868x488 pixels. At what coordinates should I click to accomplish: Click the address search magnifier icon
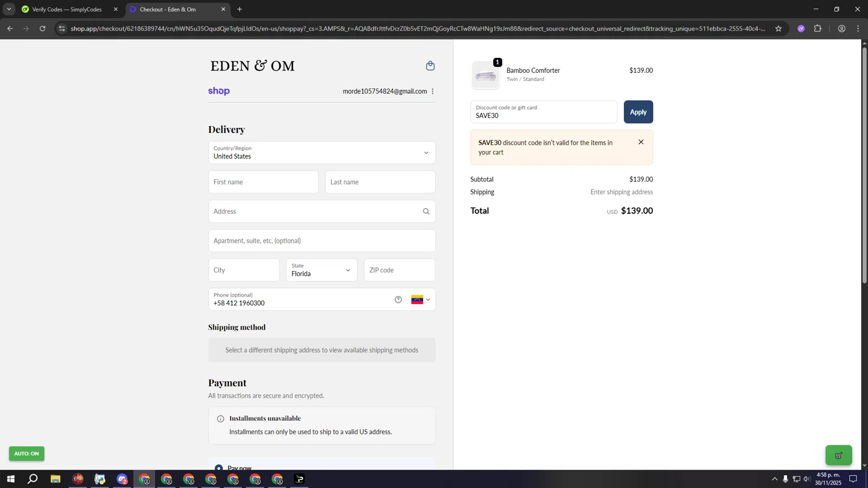[426, 212]
